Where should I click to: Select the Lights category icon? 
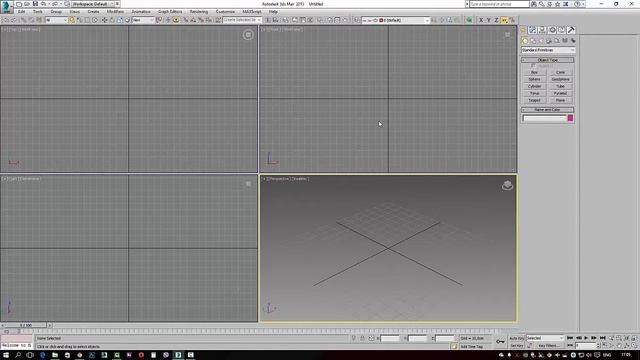pos(541,41)
